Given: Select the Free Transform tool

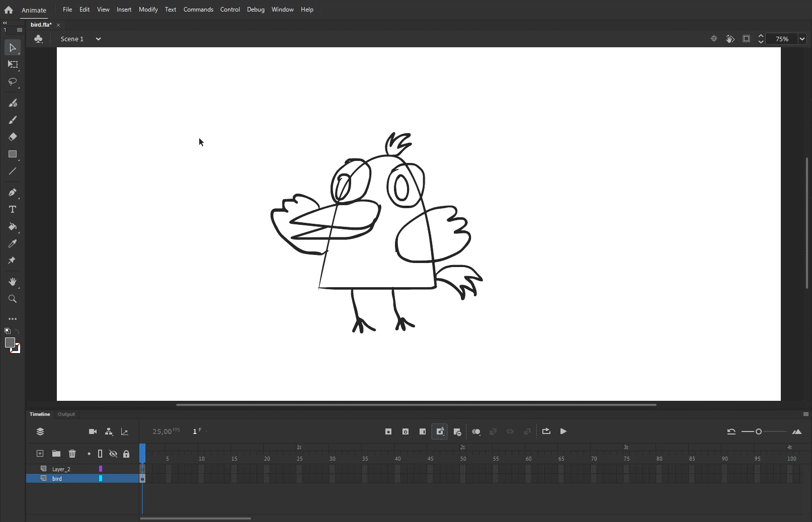Looking at the screenshot, I should pyautogui.click(x=13, y=64).
